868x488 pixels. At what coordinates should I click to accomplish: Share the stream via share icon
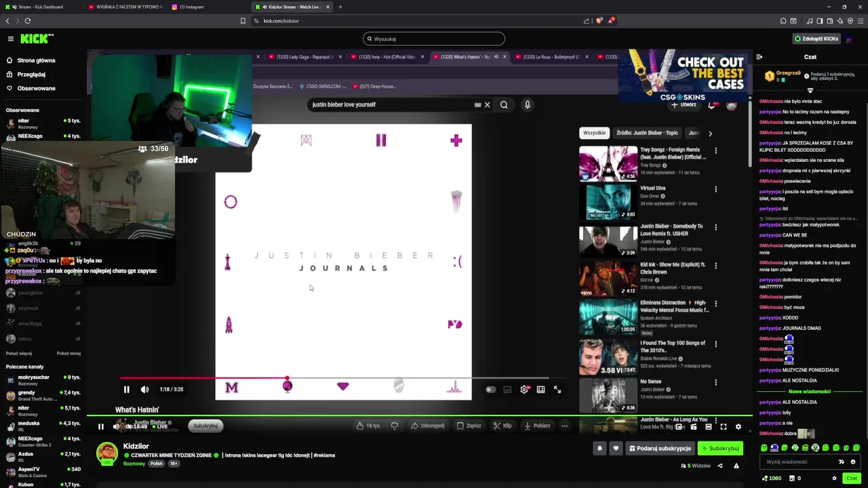click(720, 466)
